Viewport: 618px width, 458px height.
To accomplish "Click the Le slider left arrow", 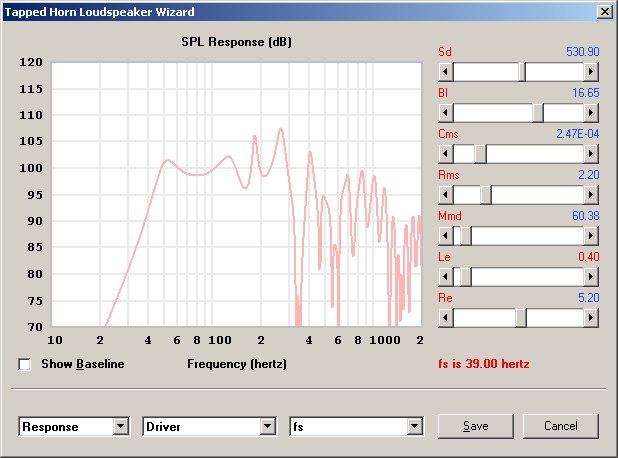I will (446, 277).
